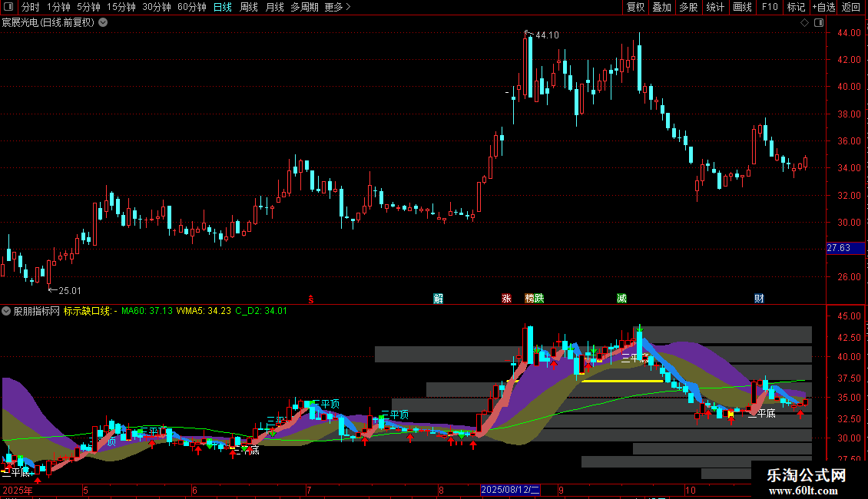Click the 2025年 label on time axis
Screen dimensions: 868x499
18,491
